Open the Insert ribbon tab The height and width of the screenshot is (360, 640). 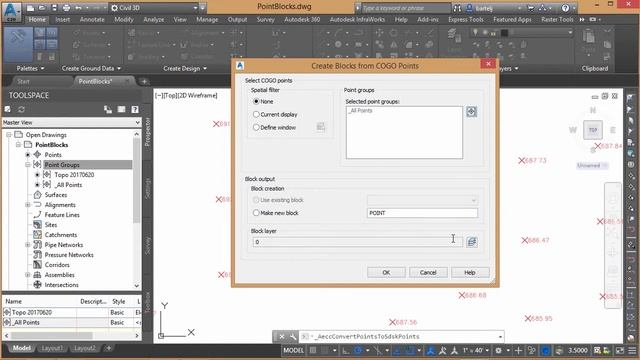click(62, 19)
